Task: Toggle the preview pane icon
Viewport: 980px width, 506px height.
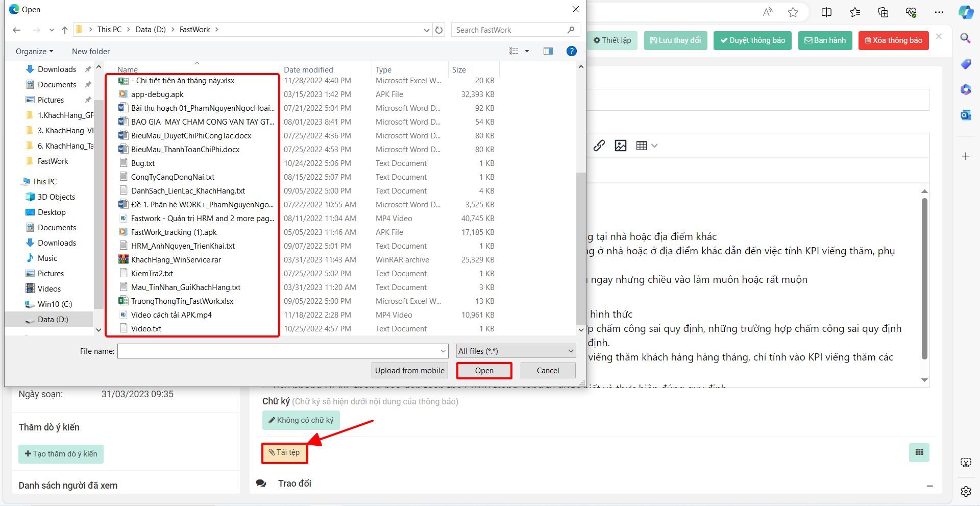Action: pos(548,51)
